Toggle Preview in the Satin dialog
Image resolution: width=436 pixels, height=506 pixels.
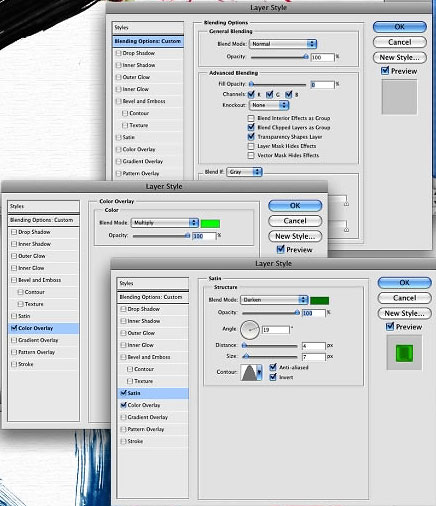390,326
